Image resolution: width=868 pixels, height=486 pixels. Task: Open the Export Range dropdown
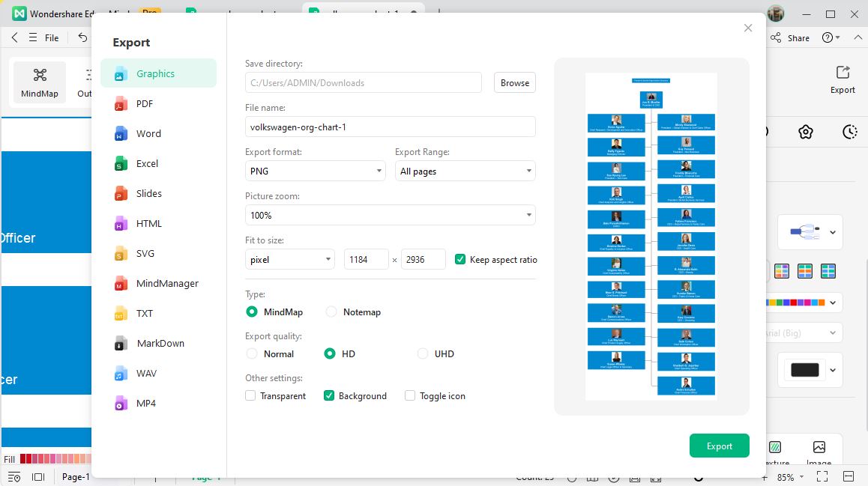465,171
